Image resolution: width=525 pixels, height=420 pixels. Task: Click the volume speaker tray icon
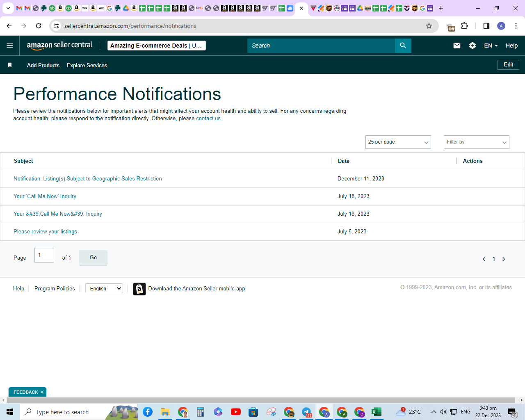443,412
